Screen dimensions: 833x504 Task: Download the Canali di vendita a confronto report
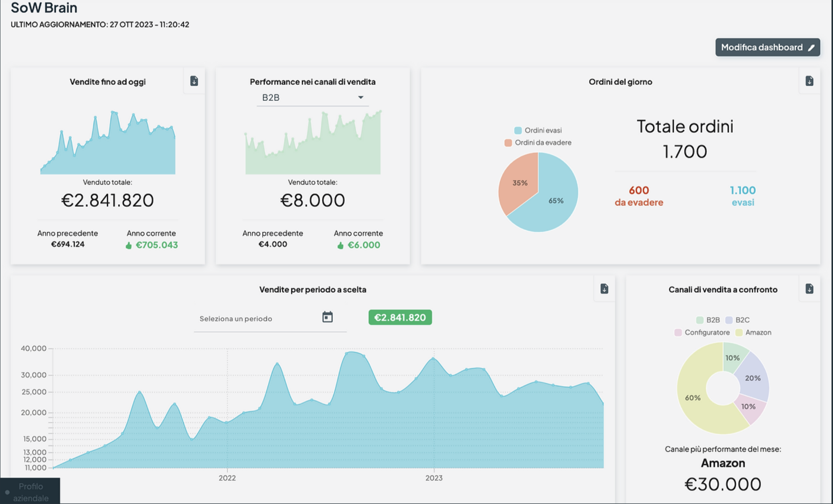click(809, 289)
